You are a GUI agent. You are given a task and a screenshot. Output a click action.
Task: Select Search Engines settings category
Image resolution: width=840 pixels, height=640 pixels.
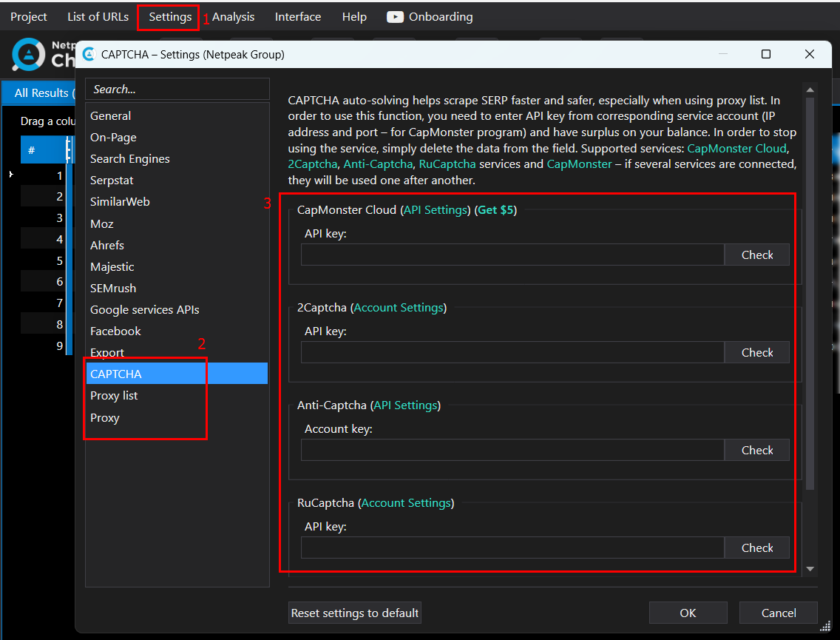click(x=177, y=158)
